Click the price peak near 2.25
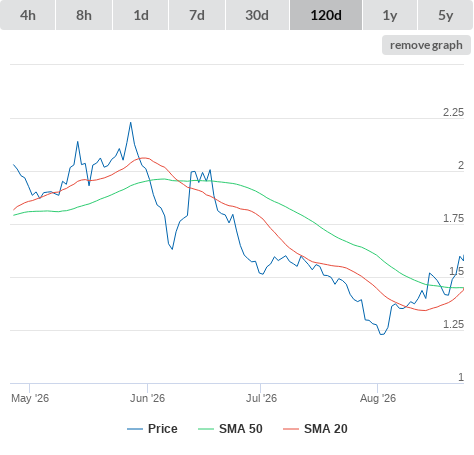Viewport: 474px width, 455px height. 131,123
